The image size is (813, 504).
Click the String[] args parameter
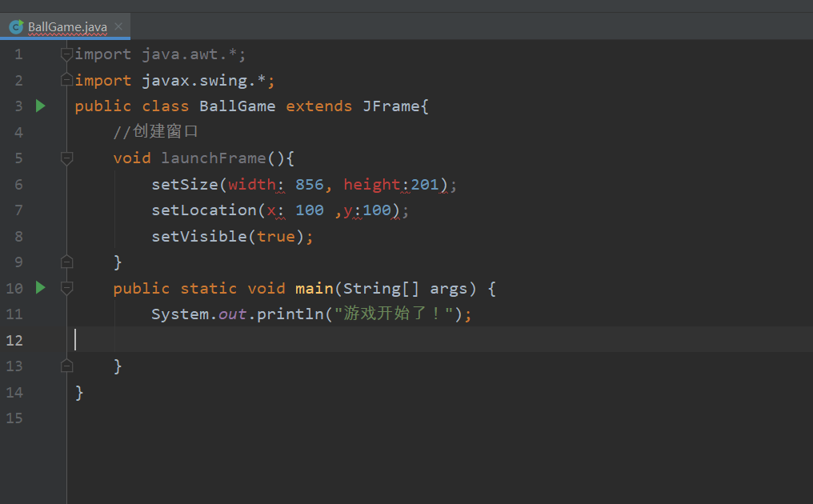coord(405,288)
